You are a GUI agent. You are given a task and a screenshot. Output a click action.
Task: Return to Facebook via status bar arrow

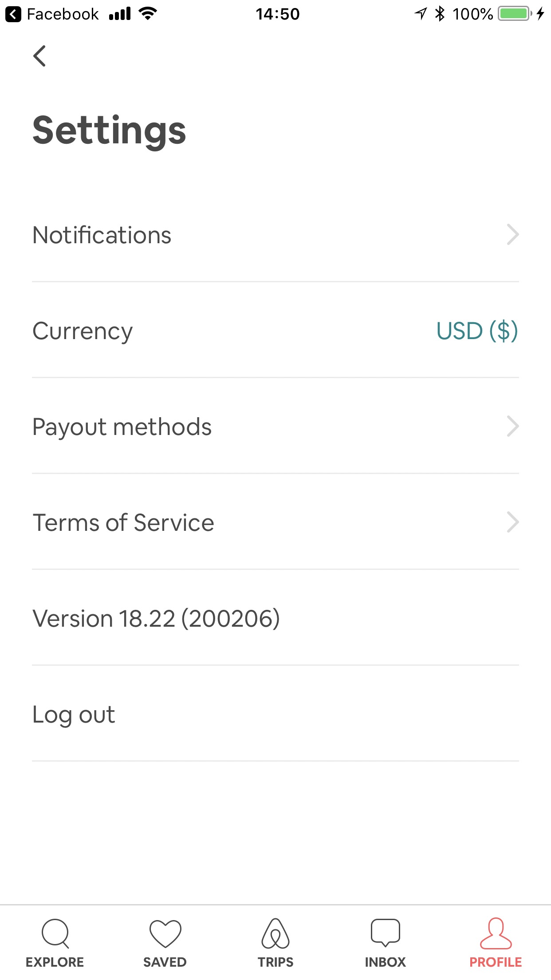[x=13, y=14]
